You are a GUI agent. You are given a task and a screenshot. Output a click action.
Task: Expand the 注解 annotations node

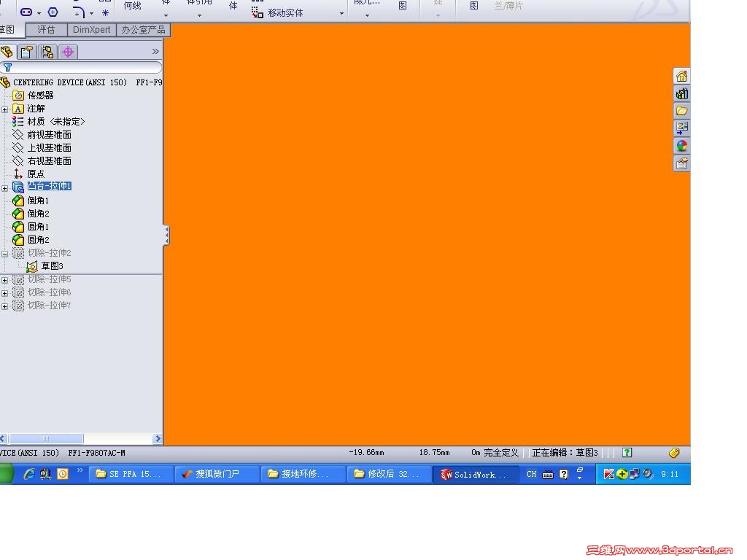coord(5,109)
